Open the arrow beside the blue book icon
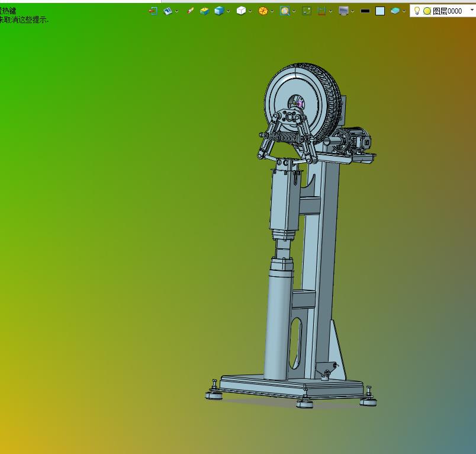The image size is (476, 454). coord(176,11)
